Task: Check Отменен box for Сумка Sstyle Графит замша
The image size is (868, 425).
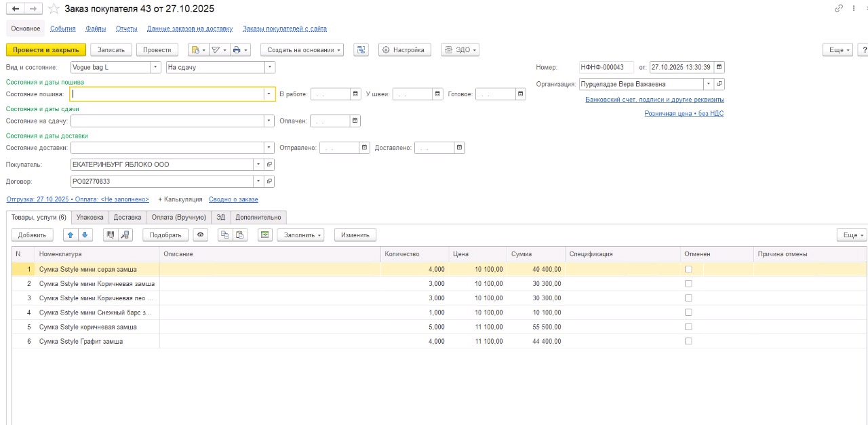Action: click(x=688, y=341)
